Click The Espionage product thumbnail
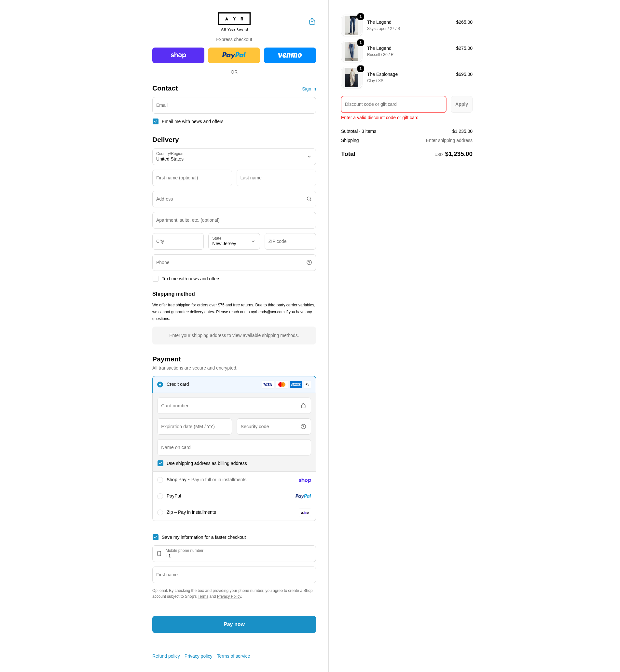The height and width of the screenshot is (672, 620). tap(351, 77)
